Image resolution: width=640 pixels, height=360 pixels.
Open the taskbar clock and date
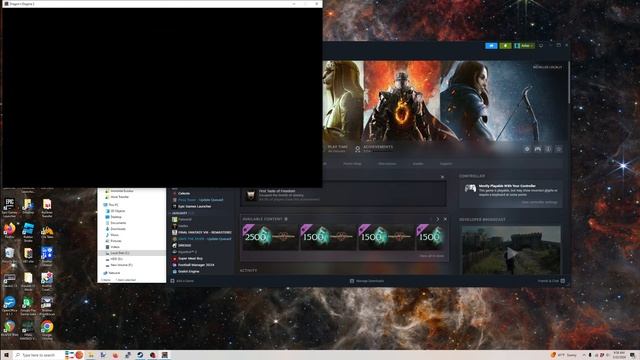point(619,355)
